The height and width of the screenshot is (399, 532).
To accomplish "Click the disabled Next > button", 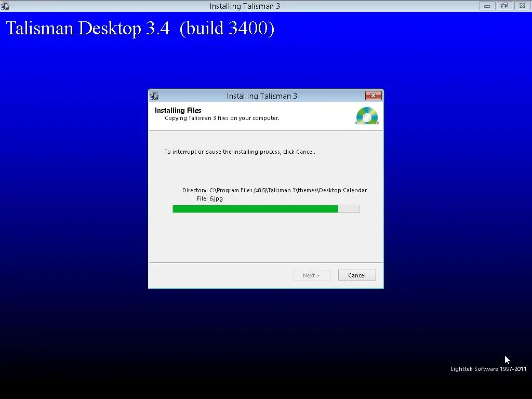I will click(x=312, y=275).
